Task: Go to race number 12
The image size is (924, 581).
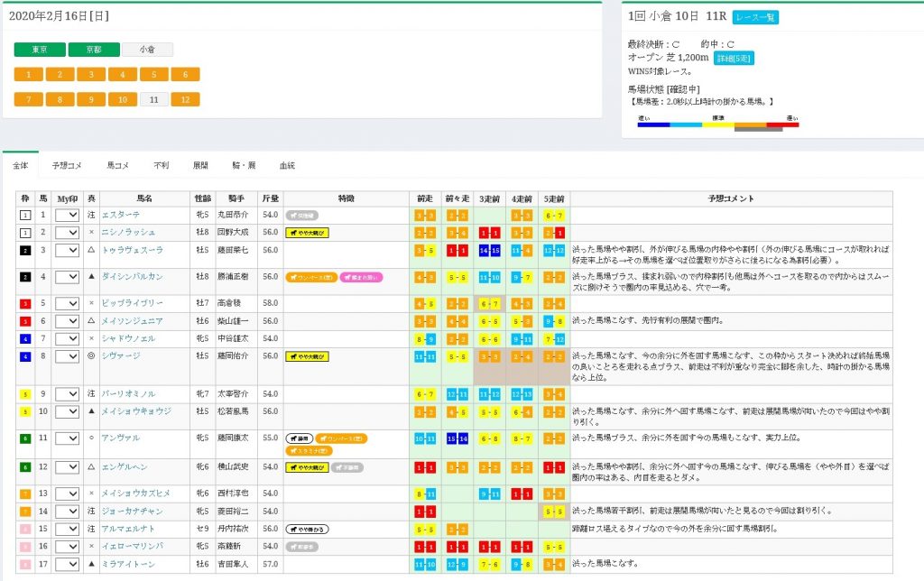Action: pos(185,99)
